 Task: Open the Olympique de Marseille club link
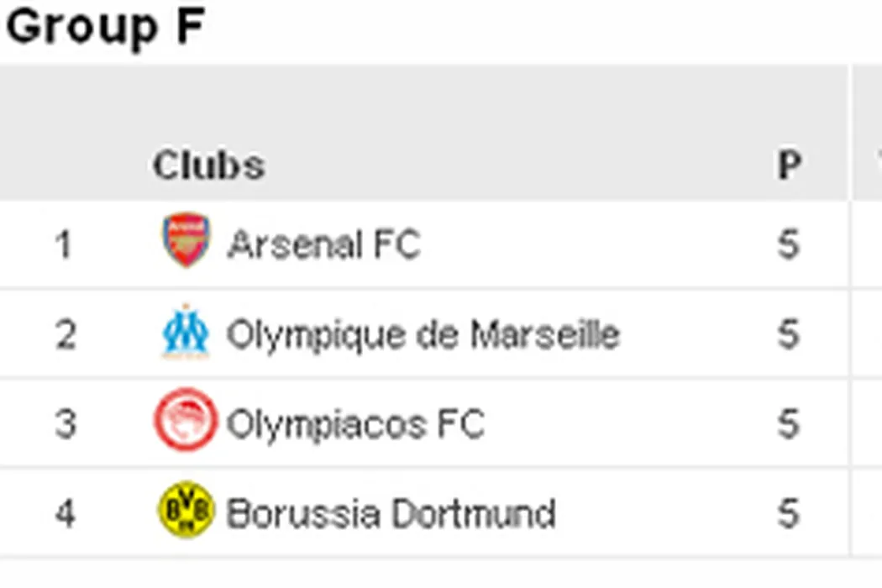[x=423, y=335]
